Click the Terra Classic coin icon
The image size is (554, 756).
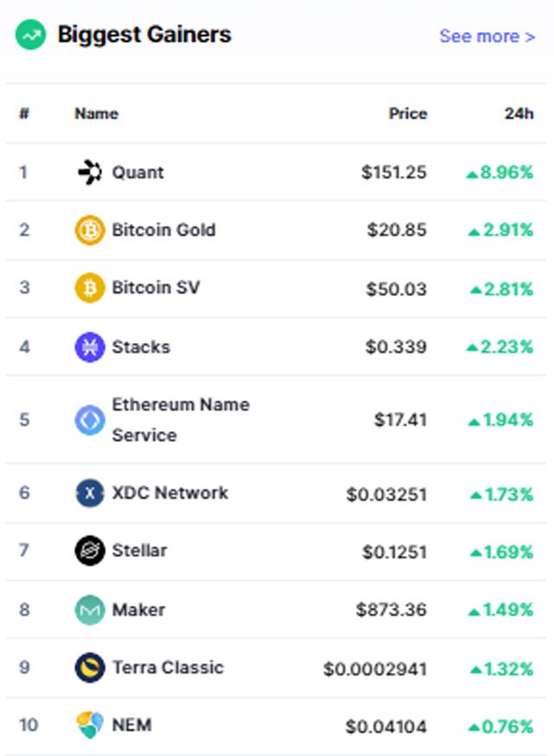click(x=90, y=668)
